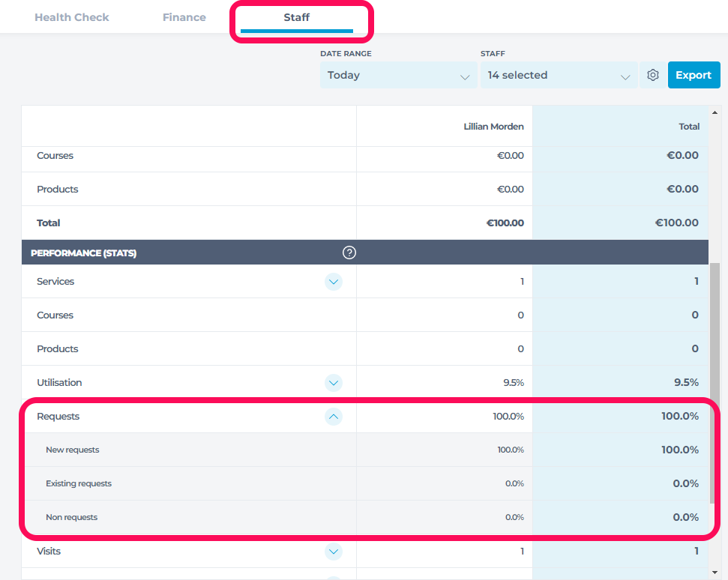728x580 pixels.
Task: Click the scrollbar up arrow
Action: pyautogui.click(x=715, y=112)
